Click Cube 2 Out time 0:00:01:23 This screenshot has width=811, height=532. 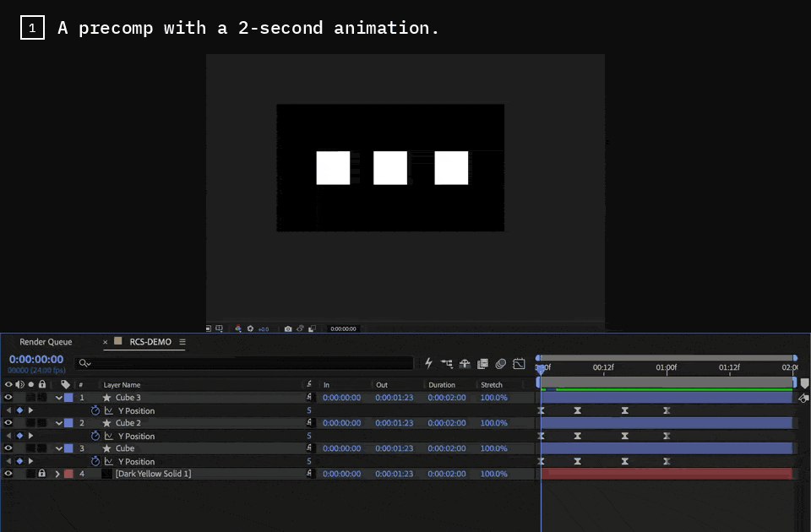point(395,423)
